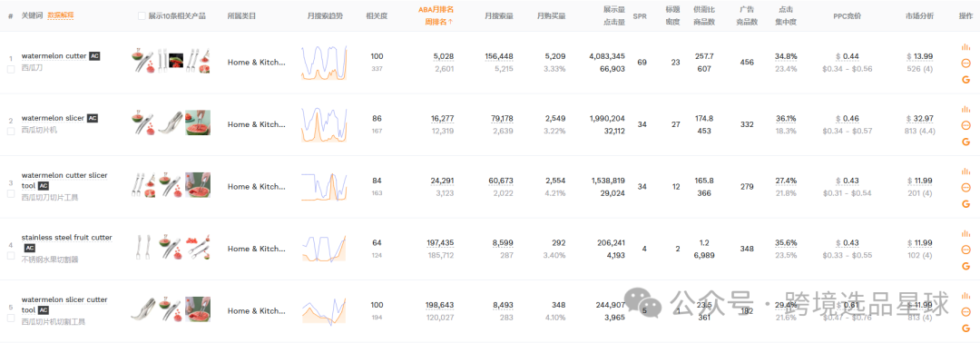This screenshot has width=980, height=343.
Task: Click the 相关度 column header
Action: tap(377, 15)
